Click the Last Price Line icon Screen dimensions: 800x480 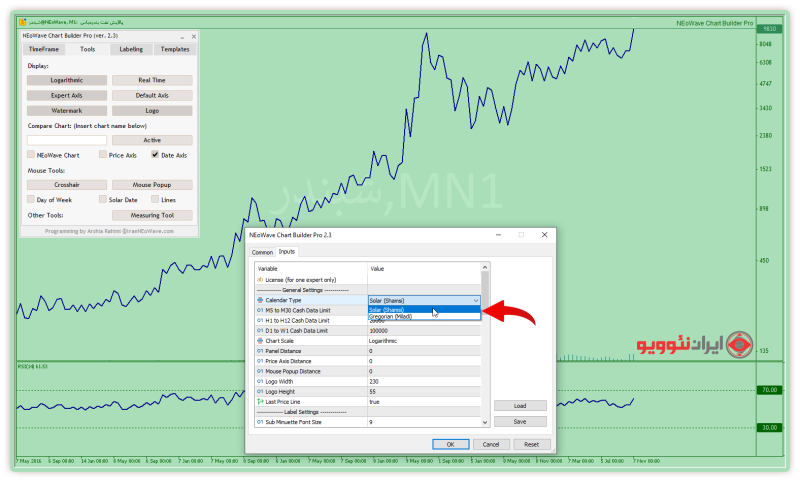[x=260, y=401]
